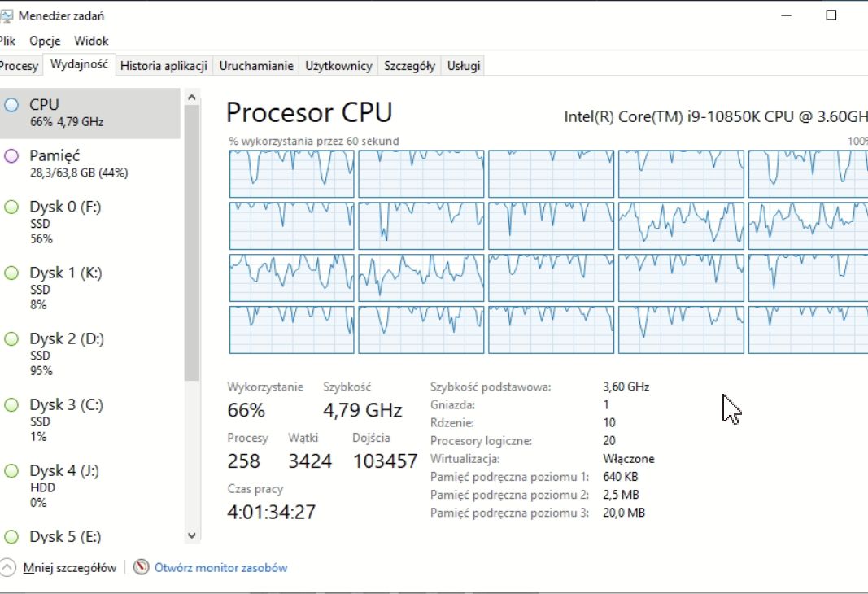Click the resource monitor icon at bottom

coord(142,567)
